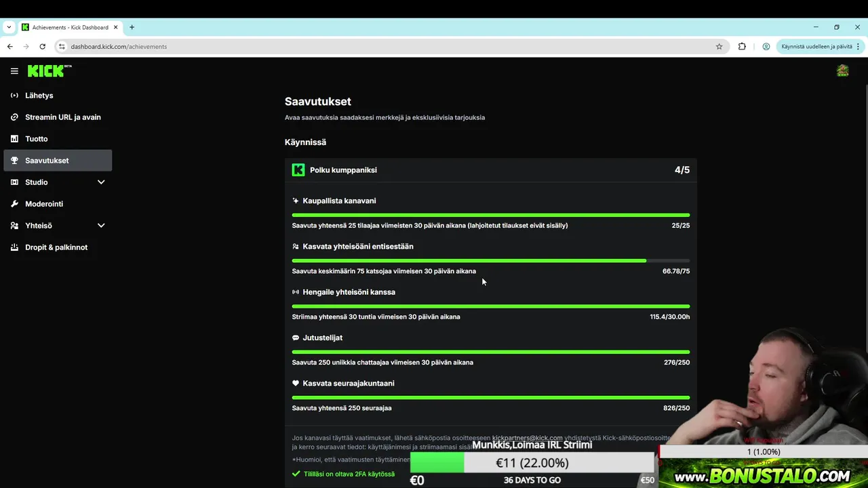868x488 pixels.
Task: Click the 115.4/30.00h streaming hours value
Action: click(670, 317)
